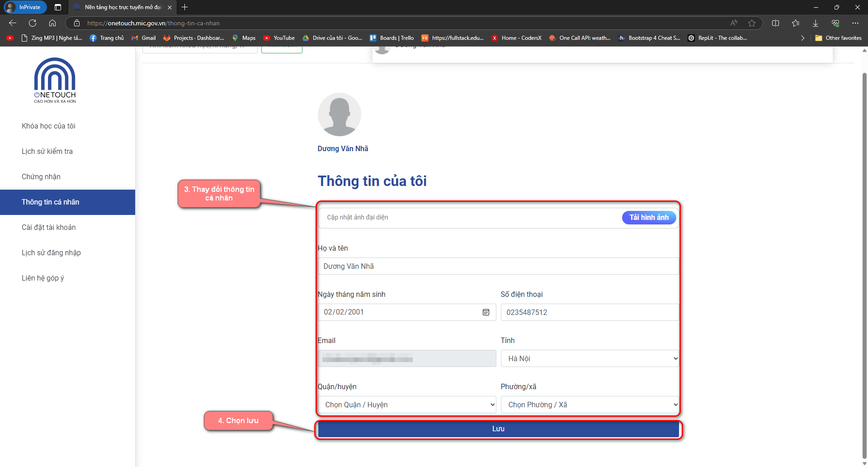Open Cài đặt tài khoản sidebar item
This screenshot has width=868, height=467.
48,228
